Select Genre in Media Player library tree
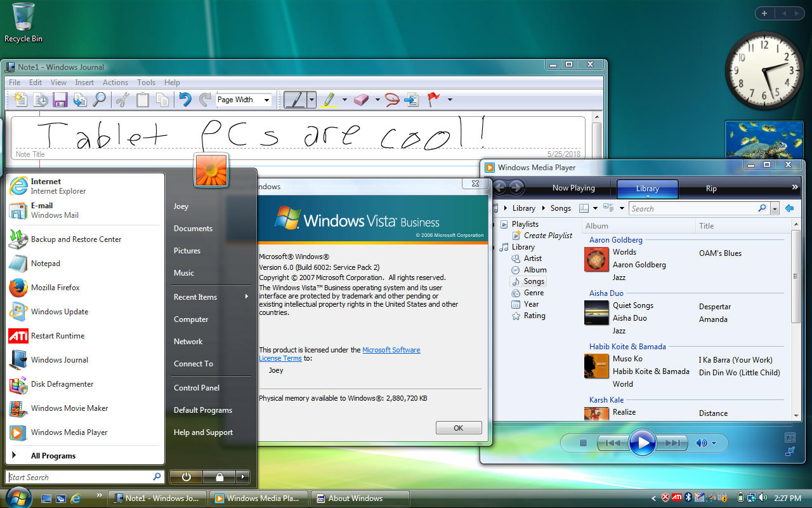The width and height of the screenshot is (812, 508). tap(534, 293)
